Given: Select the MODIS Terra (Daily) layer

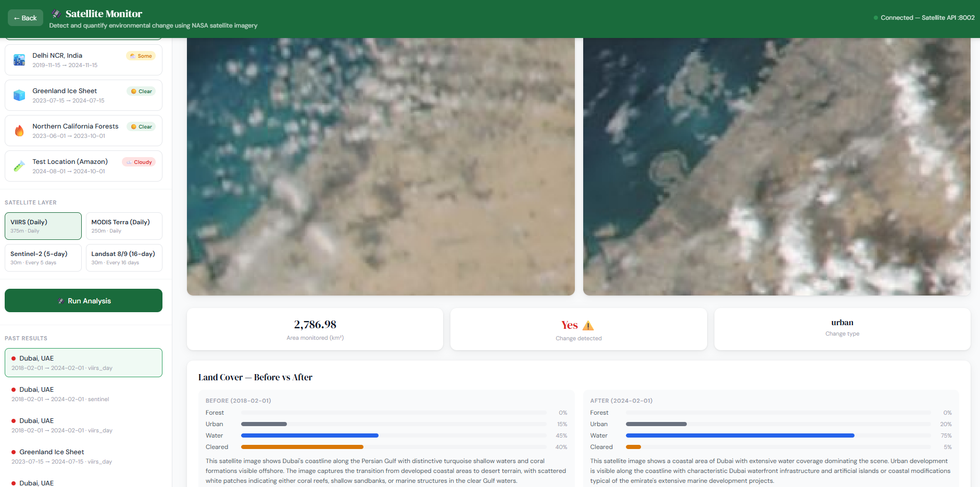Looking at the screenshot, I should pos(124,226).
